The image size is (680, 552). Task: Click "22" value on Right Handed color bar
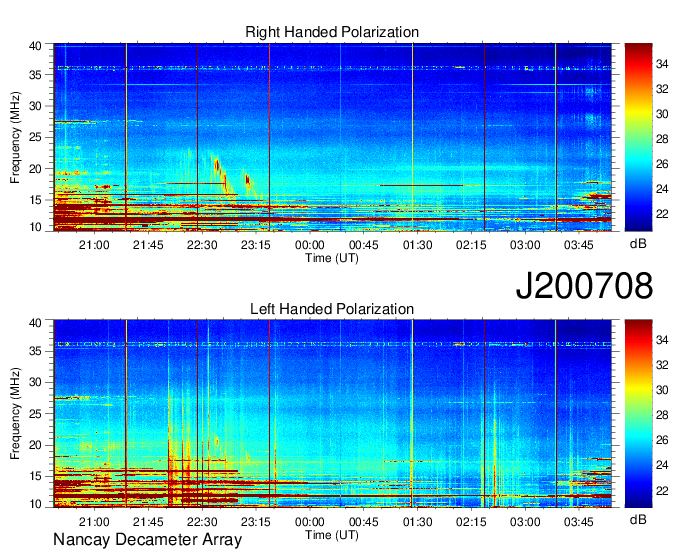pos(662,214)
